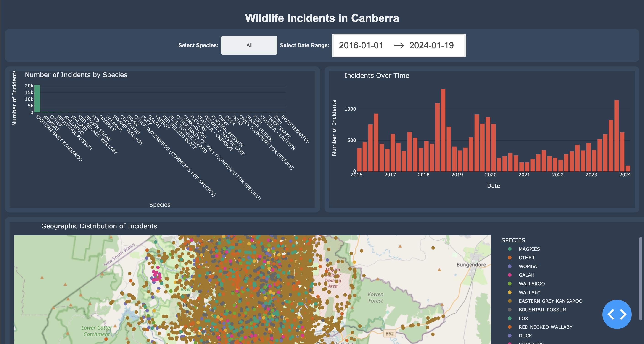Click the FOX legend marker
The width and height of the screenshot is (644, 344).
(x=510, y=318)
